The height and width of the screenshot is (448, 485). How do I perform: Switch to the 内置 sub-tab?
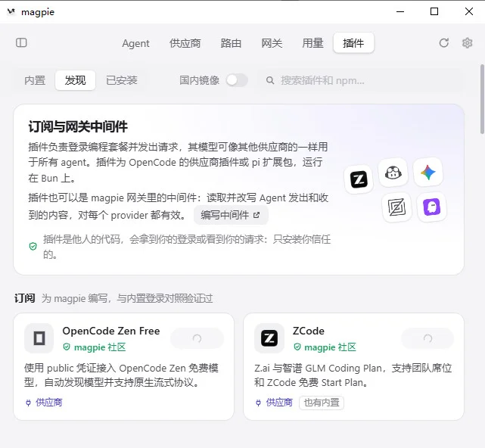click(35, 80)
